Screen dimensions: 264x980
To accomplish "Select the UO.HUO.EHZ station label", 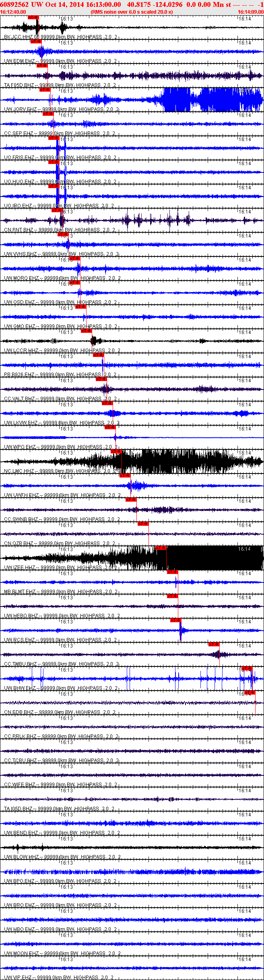I will pos(19,182).
